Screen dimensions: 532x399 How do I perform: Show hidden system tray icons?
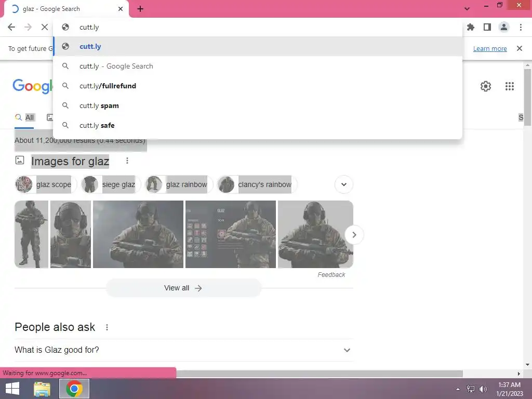tap(458, 389)
